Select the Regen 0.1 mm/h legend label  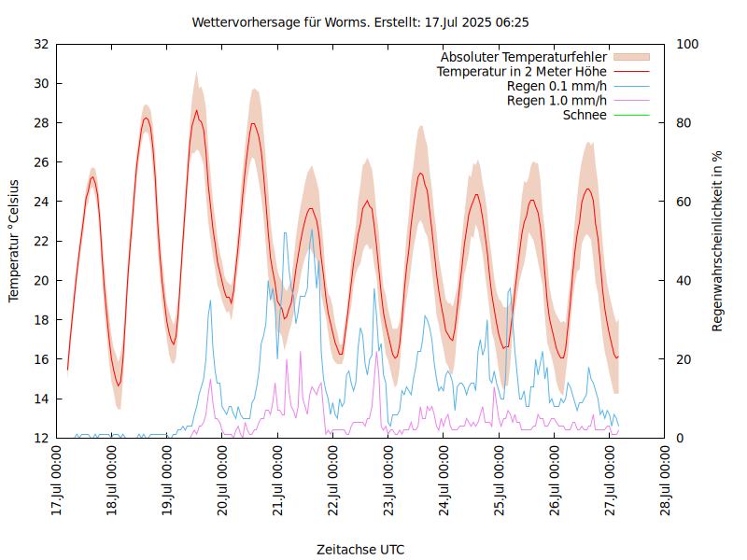pyautogui.click(x=557, y=86)
